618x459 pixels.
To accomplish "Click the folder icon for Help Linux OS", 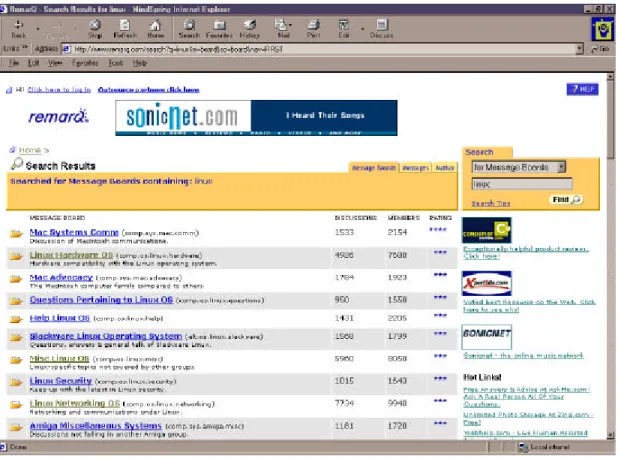I will click(16, 319).
